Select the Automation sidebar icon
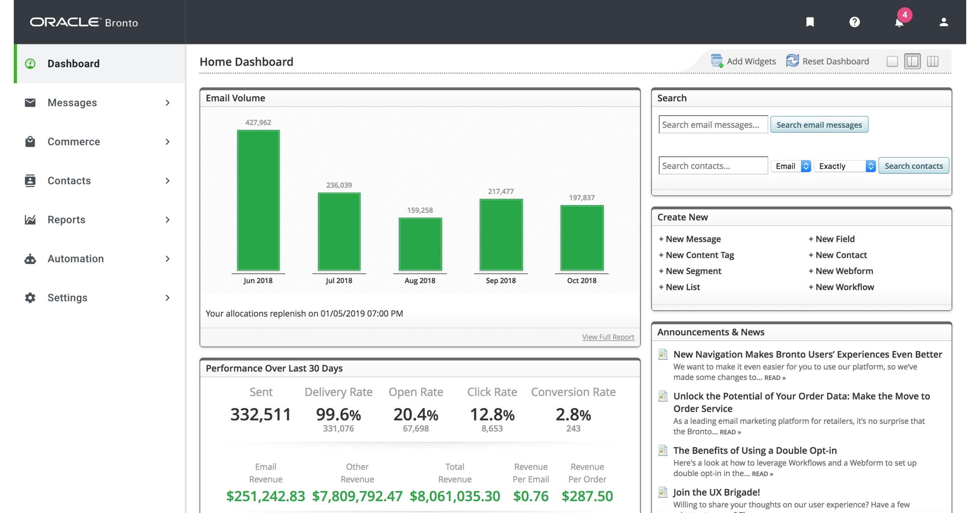The height and width of the screenshot is (513, 980). [30, 259]
